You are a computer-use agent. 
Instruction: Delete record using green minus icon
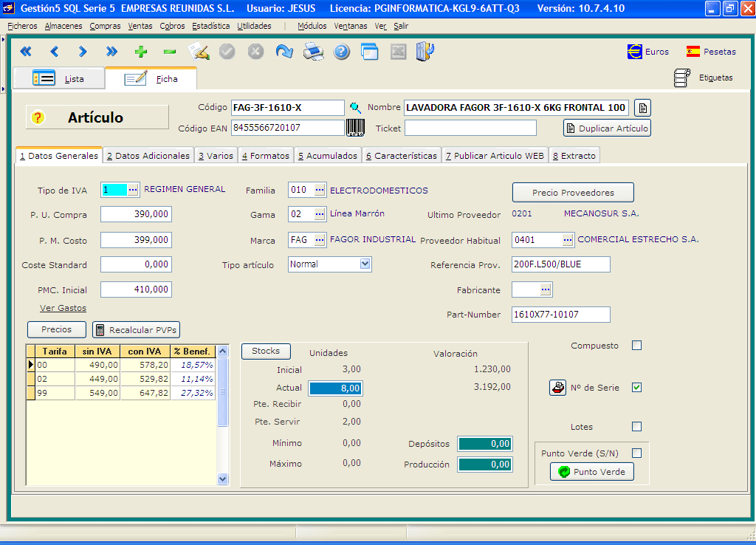tap(170, 52)
